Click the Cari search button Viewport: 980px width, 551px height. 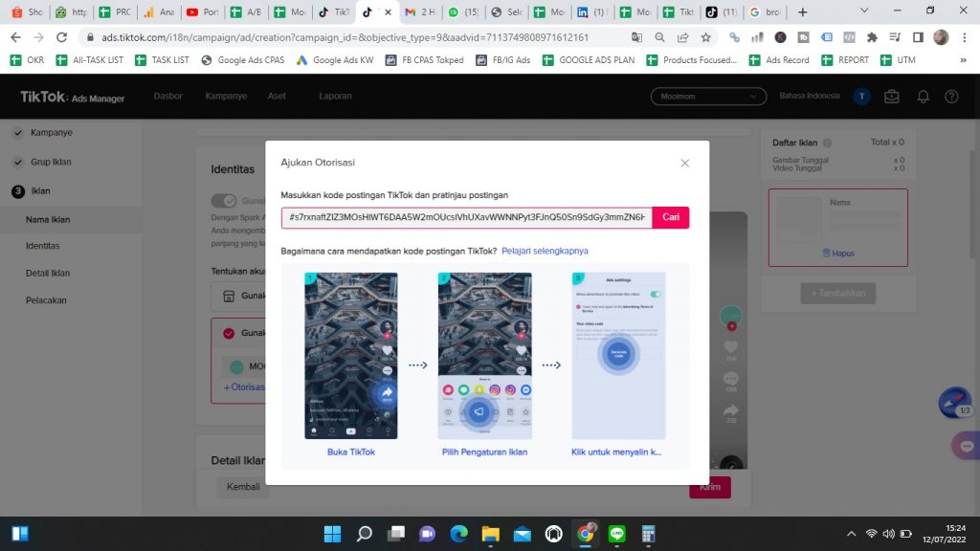click(x=671, y=218)
